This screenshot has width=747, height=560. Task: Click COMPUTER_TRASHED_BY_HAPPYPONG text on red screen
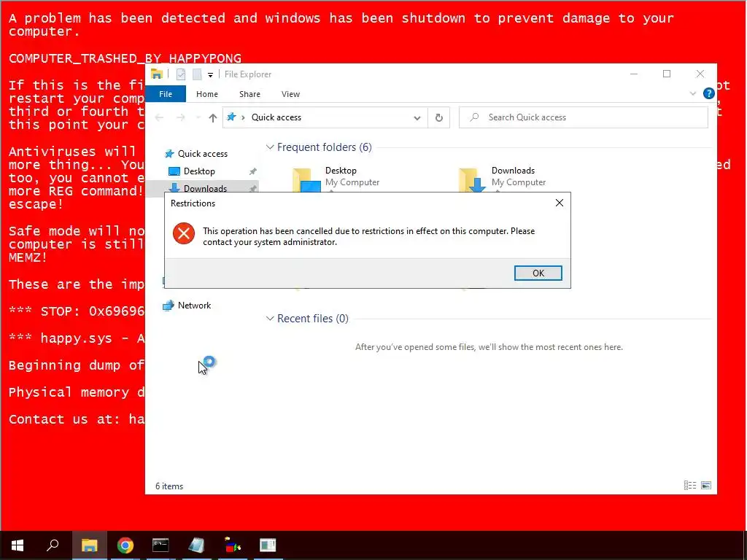(x=125, y=58)
